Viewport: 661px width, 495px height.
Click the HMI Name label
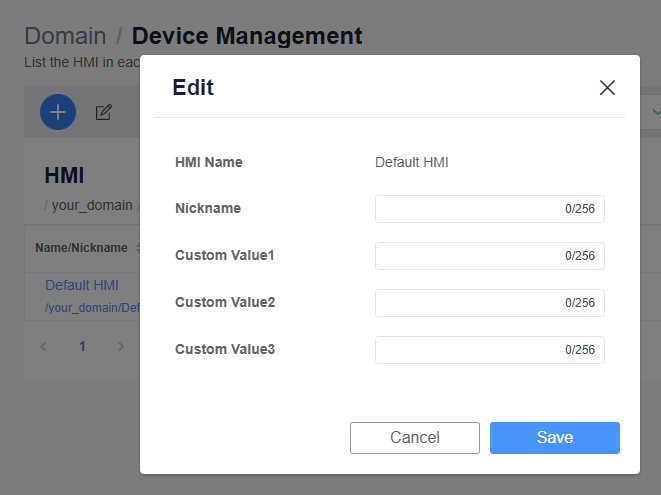click(x=209, y=162)
